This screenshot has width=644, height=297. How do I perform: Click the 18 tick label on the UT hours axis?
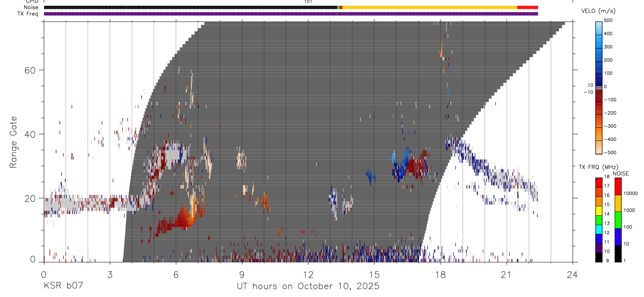[440, 274]
